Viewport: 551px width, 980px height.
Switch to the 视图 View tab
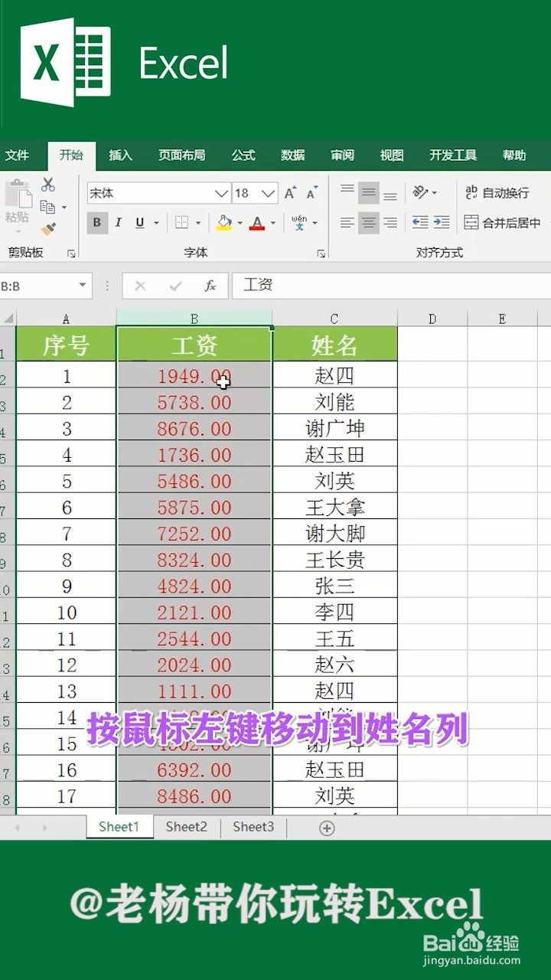tap(391, 155)
